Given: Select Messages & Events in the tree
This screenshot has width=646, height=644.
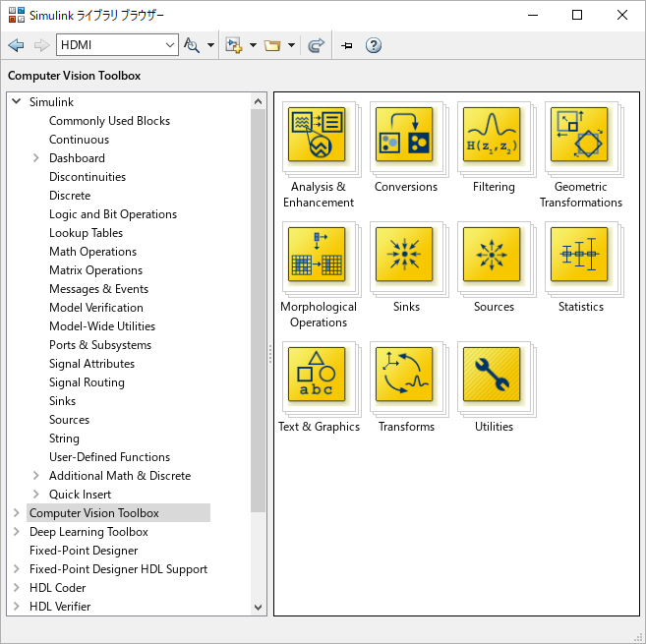Looking at the screenshot, I should (98, 289).
